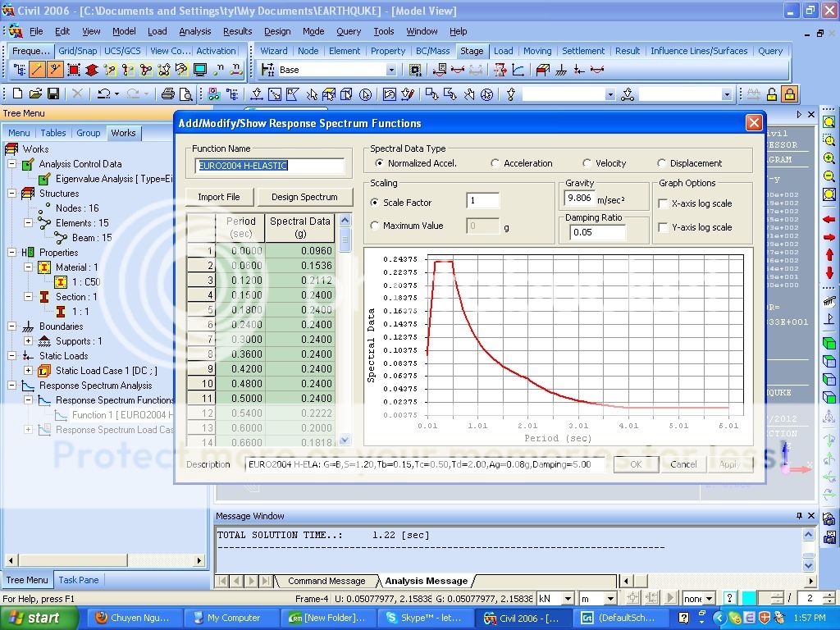The width and height of the screenshot is (840, 630).
Task: Click the red left arrow pan icon
Action: 829,219
